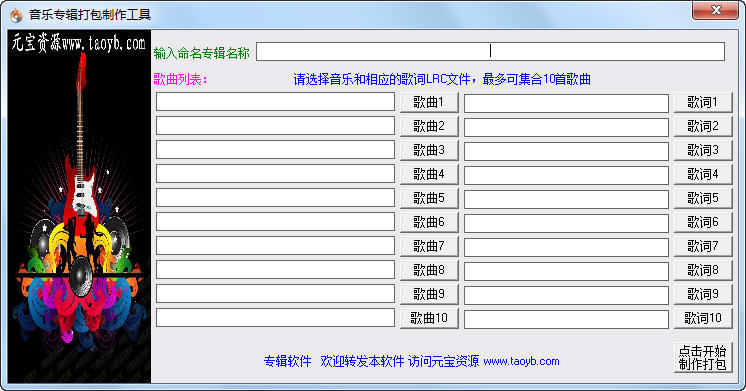Click the 歌词10 button

coord(703,318)
